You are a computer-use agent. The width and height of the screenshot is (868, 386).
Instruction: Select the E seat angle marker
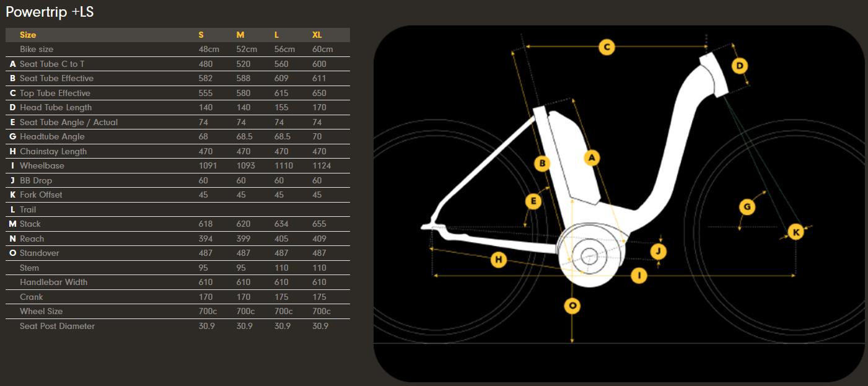click(533, 201)
